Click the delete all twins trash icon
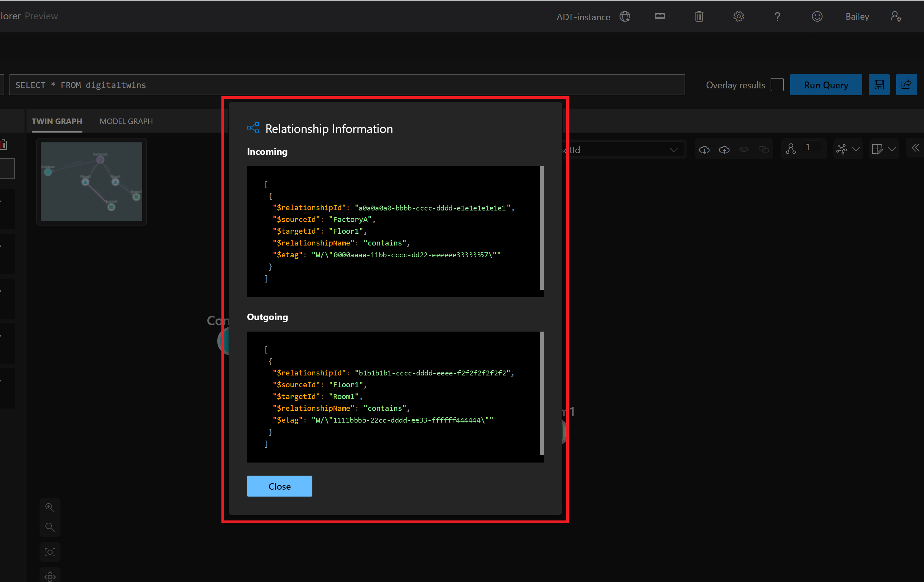This screenshot has width=924, height=582. 699,16
